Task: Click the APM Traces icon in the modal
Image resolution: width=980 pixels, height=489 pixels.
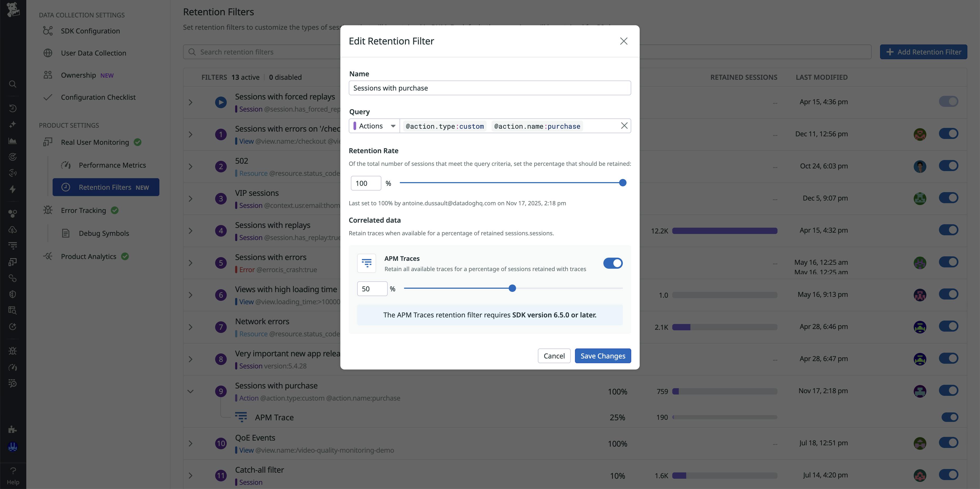Action: pos(366,263)
